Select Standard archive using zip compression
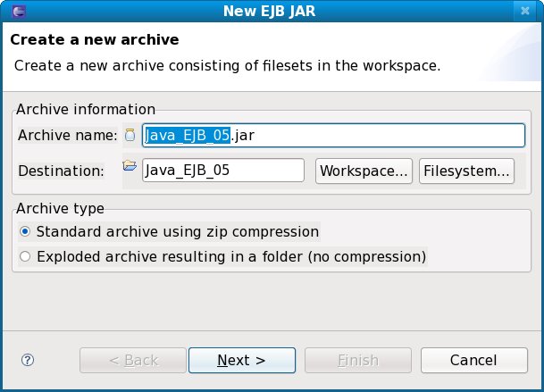 (25, 231)
